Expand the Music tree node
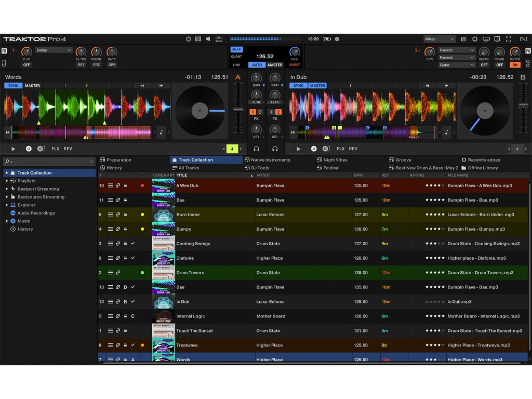532x399 pixels. 7,221
